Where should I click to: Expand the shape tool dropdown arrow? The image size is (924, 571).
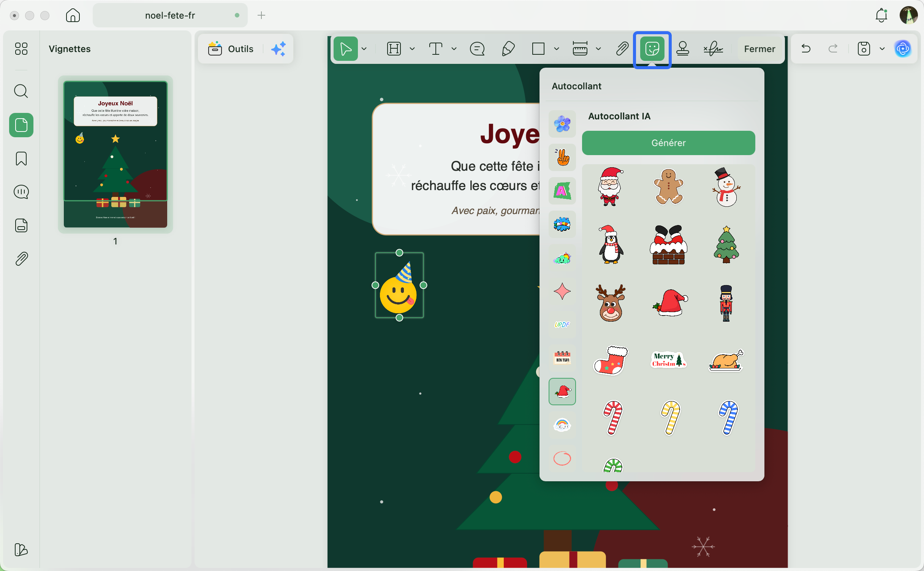coord(557,49)
